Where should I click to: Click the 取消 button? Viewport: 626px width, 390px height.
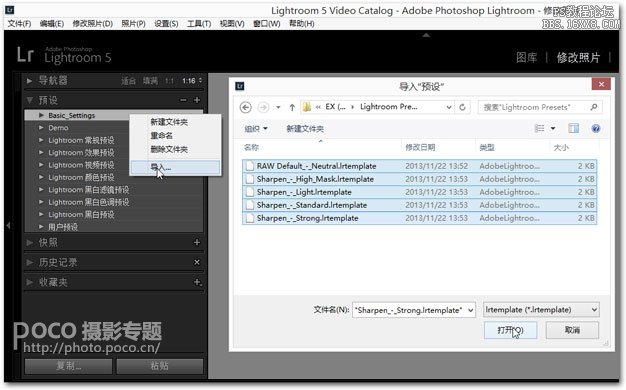pos(572,330)
